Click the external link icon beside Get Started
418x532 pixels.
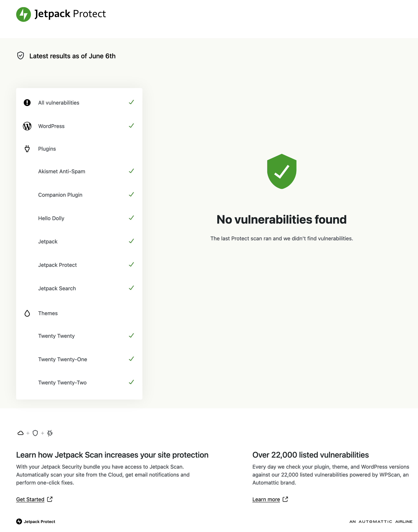50,499
